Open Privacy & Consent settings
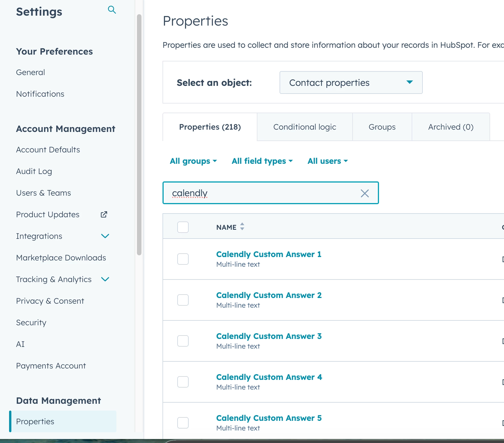The width and height of the screenshot is (504, 443). [50, 301]
